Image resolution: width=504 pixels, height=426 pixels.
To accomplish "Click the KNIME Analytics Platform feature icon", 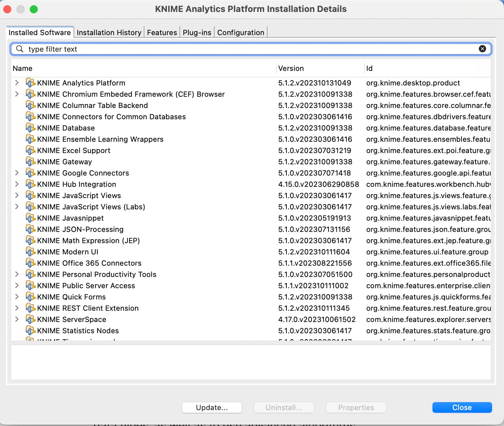I will 30,83.
